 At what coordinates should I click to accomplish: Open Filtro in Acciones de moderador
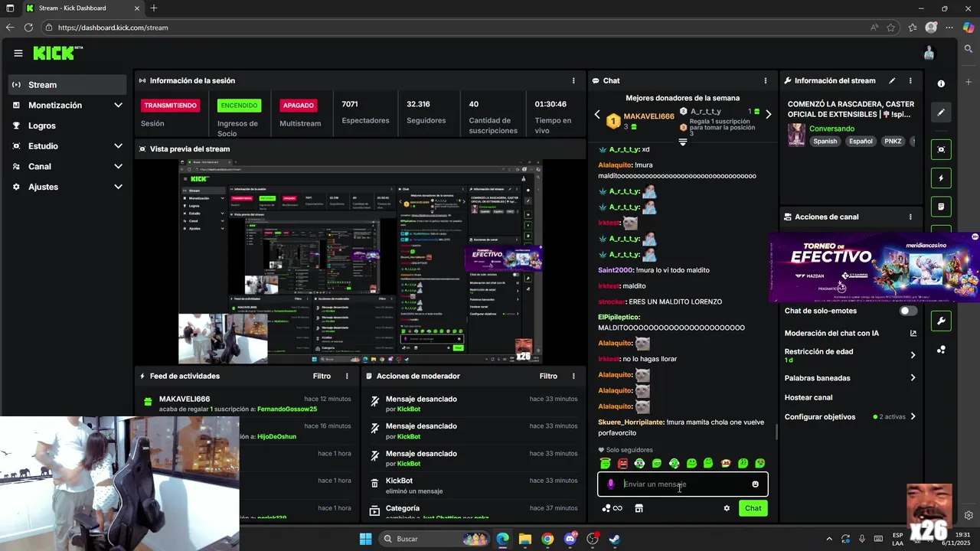tap(548, 376)
